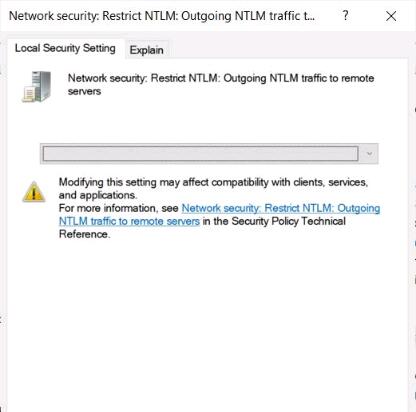This screenshot has height=412, width=416.
Task: Click inside the empty policy combo box
Action: 201,154
